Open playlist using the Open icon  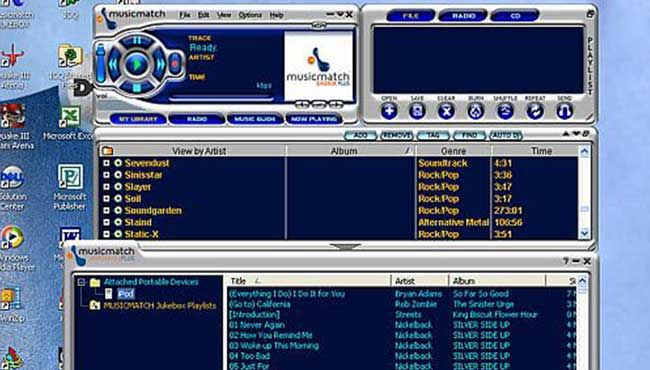(x=389, y=111)
